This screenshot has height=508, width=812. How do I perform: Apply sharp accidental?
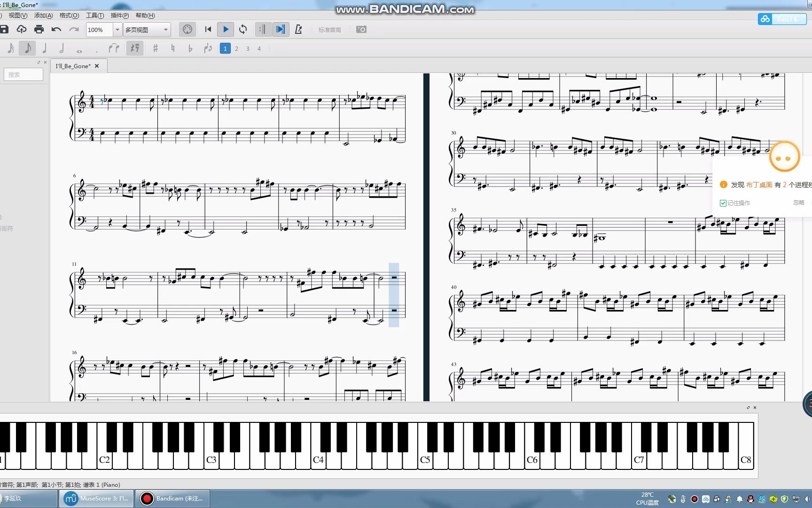[x=156, y=48]
